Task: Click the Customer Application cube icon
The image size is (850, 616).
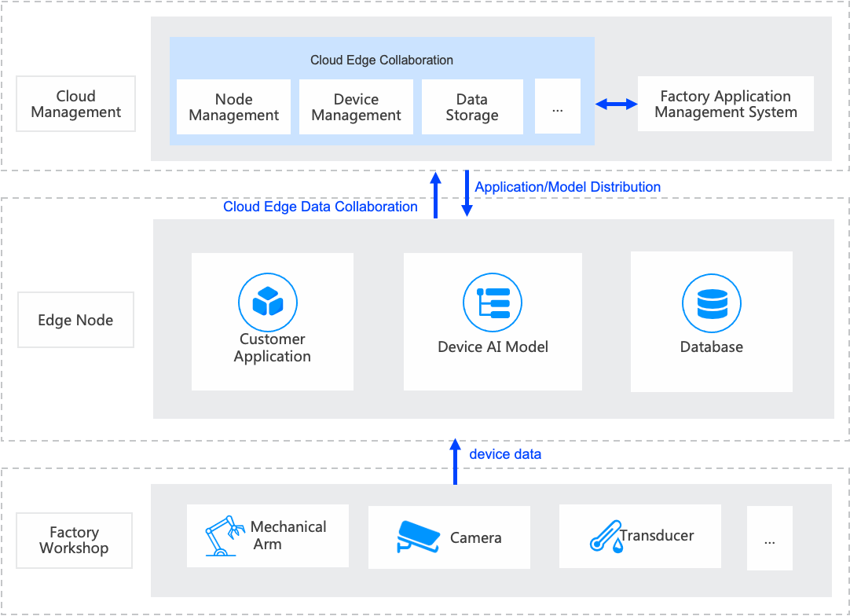Action: (x=268, y=302)
